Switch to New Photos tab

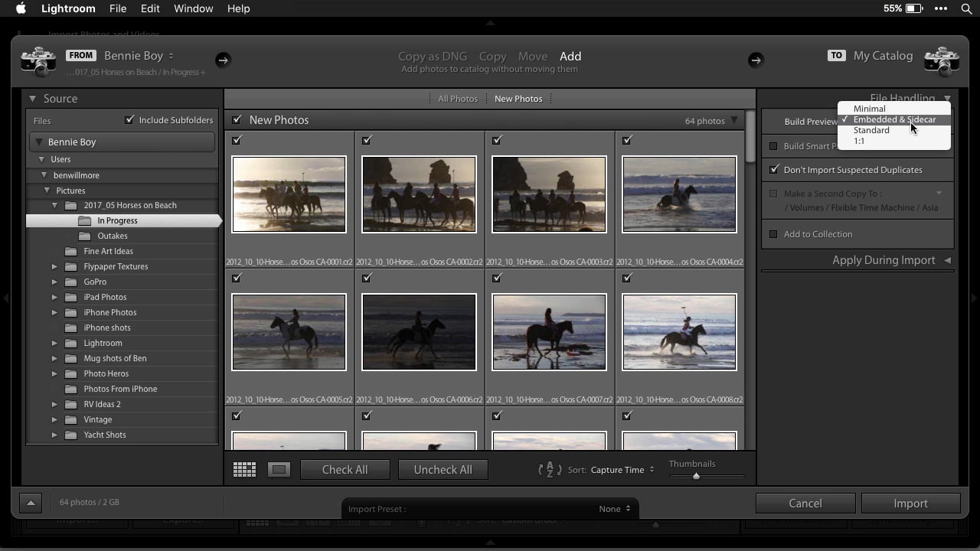pyautogui.click(x=518, y=99)
